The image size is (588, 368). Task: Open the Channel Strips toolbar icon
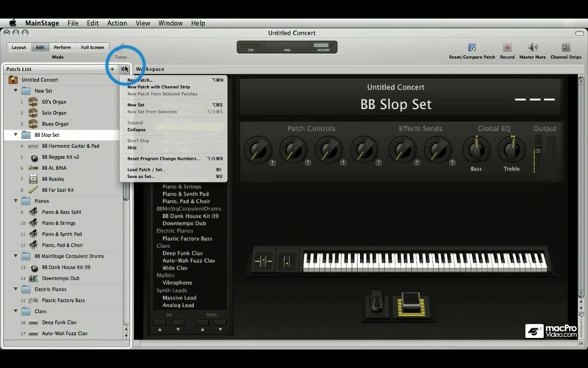point(566,47)
